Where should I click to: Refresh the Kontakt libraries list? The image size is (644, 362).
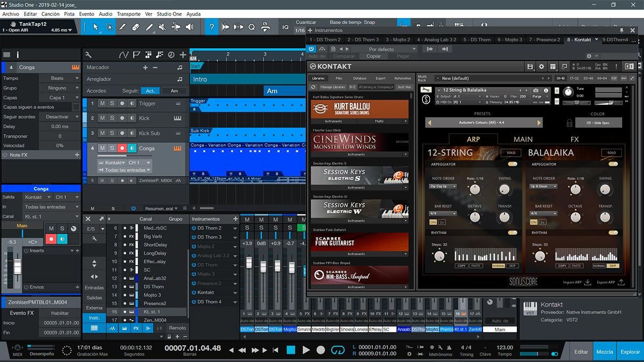313,87
